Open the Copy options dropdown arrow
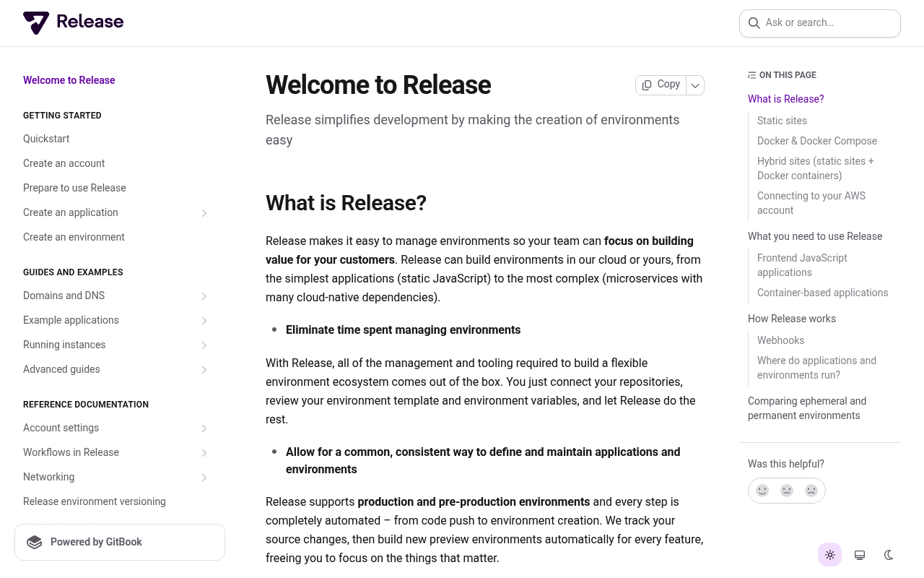Image resolution: width=924 pixels, height=578 pixels. (x=695, y=85)
